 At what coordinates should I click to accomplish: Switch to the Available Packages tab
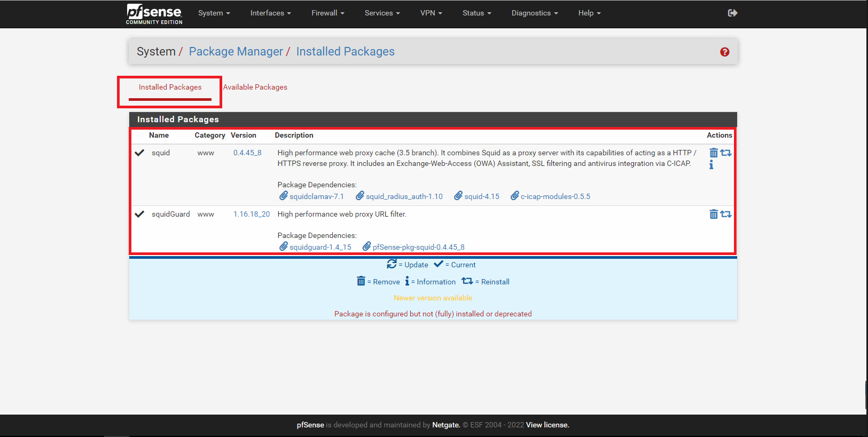click(x=255, y=87)
